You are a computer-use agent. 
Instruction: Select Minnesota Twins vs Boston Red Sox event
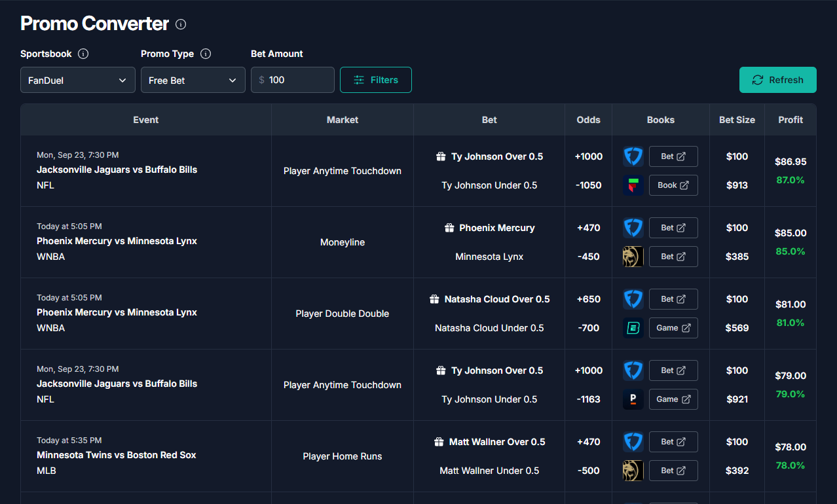click(117, 455)
